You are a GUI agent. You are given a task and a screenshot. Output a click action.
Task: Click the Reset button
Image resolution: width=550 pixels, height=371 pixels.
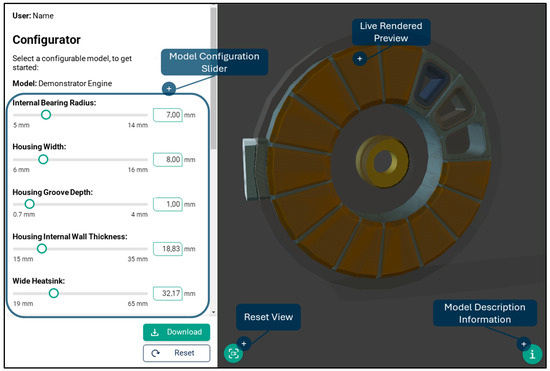tap(176, 353)
